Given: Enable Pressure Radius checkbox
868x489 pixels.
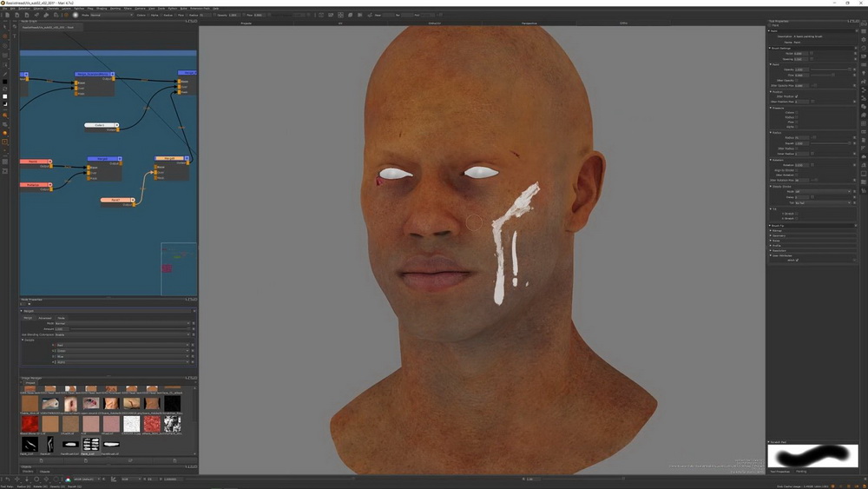Looking at the screenshot, I should coord(797,117).
